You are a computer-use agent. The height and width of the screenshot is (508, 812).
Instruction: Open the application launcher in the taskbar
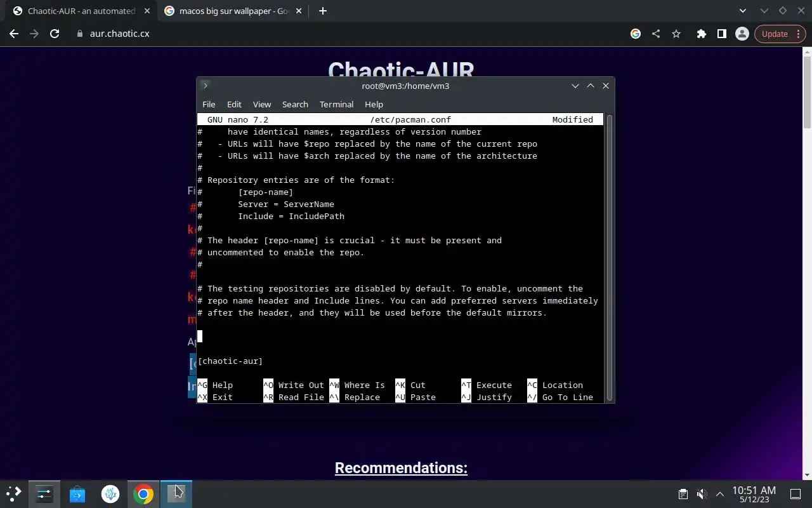click(x=14, y=493)
